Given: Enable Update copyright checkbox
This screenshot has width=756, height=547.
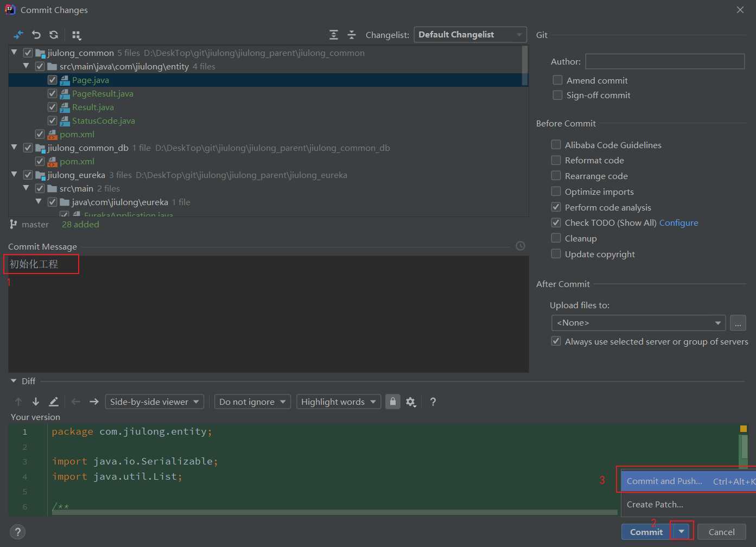Looking at the screenshot, I should point(556,253).
